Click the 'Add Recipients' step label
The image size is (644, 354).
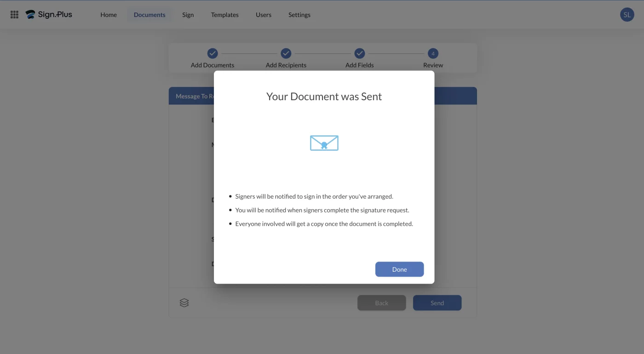286,65
